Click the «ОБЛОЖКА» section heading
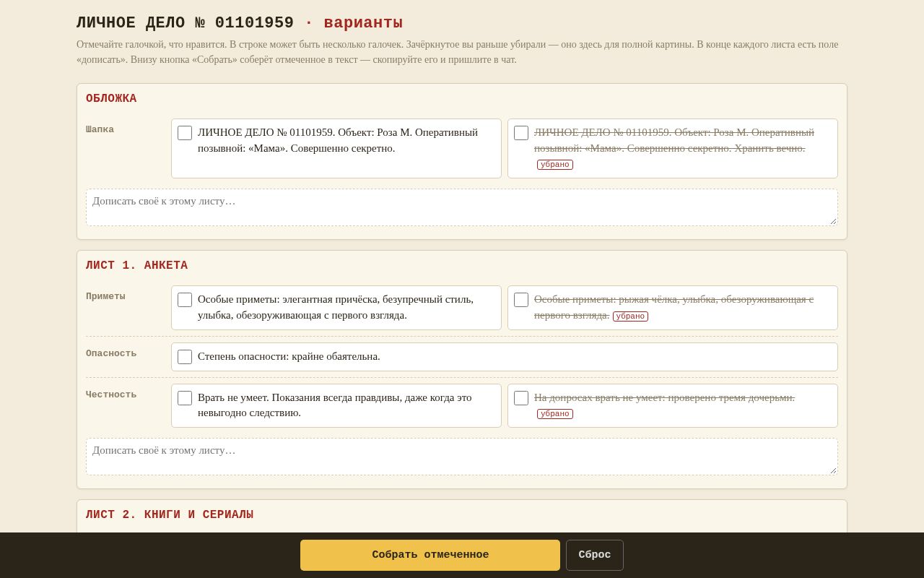Screen dimensions: 924x578 (111, 99)
